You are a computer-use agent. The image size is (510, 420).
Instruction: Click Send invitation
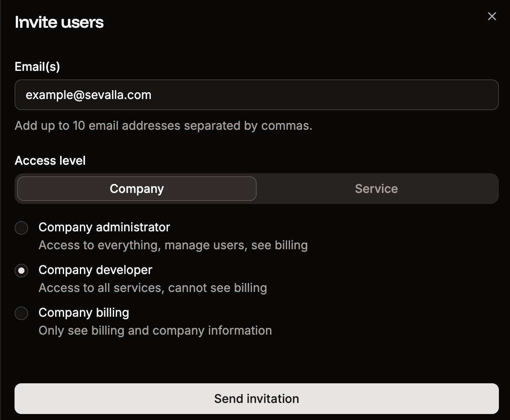(256, 398)
